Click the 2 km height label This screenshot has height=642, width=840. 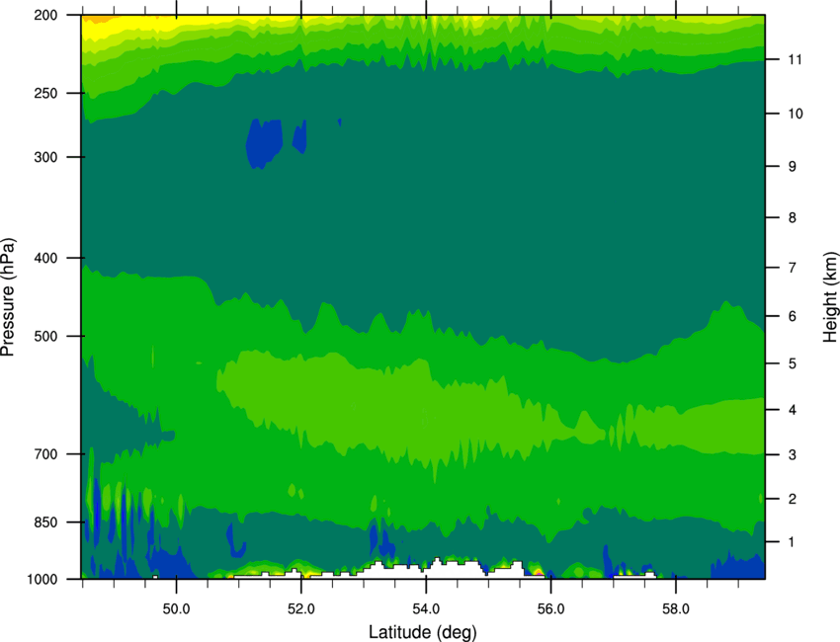pyautogui.click(x=793, y=499)
